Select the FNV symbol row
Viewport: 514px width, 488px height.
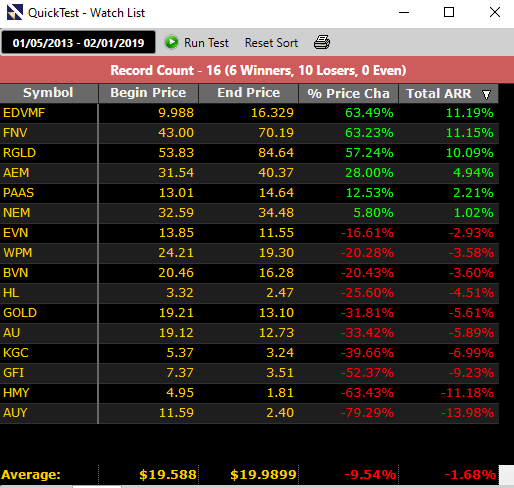249,133
